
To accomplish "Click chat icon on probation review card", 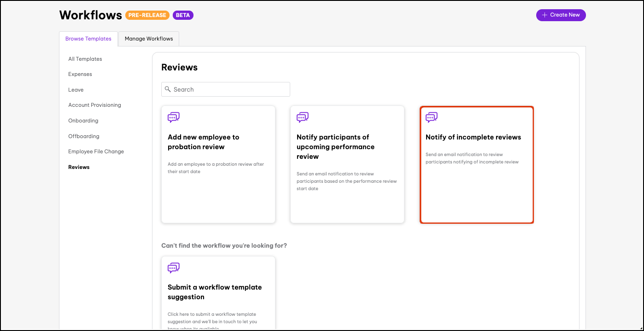I will pos(173,117).
